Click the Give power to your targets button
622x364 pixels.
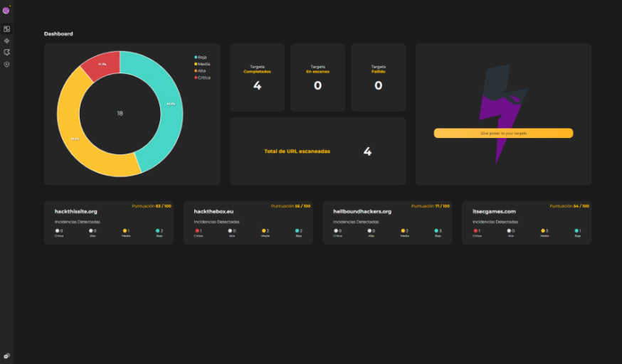503,133
